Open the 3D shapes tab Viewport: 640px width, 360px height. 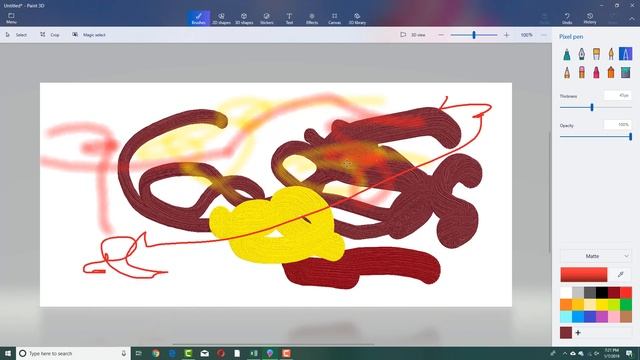tap(244, 18)
